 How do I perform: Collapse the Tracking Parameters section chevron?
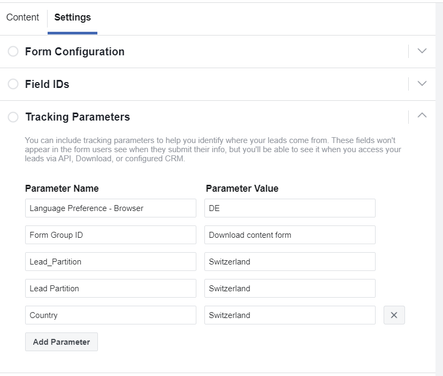tap(422, 115)
